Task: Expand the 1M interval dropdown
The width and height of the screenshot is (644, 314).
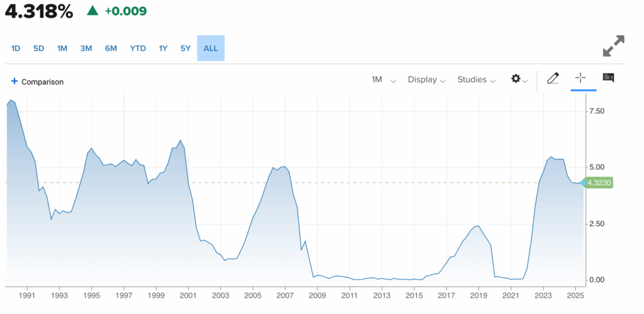Action: coord(383,80)
